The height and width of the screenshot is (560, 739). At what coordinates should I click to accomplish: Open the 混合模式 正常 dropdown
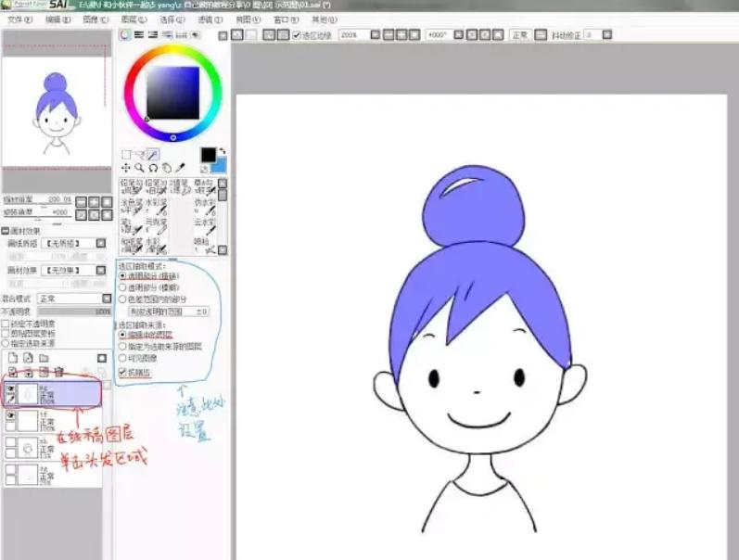(x=74, y=299)
